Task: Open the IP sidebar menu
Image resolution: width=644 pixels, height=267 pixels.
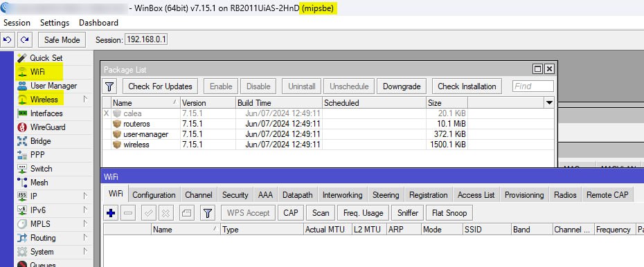Action: (x=34, y=196)
